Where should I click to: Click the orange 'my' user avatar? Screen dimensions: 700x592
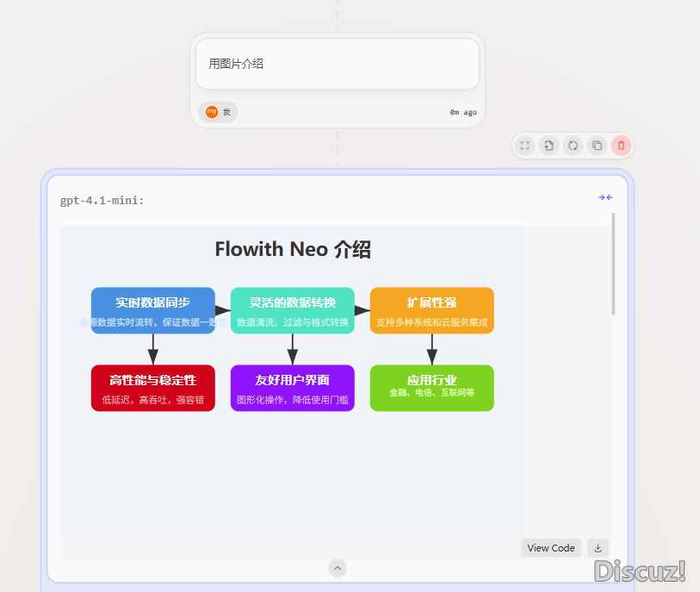[212, 112]
